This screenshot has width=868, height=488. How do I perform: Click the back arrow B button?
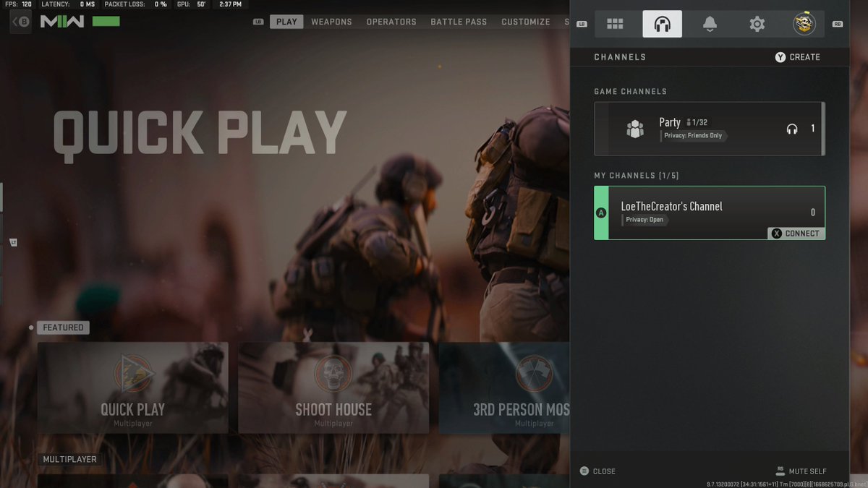20,22
